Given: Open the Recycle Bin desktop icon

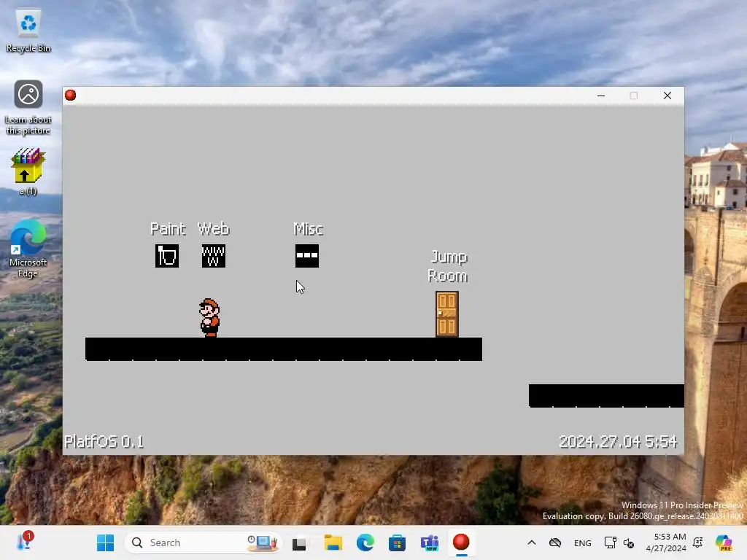Looking at the screenshot, I should click(28, 31).
